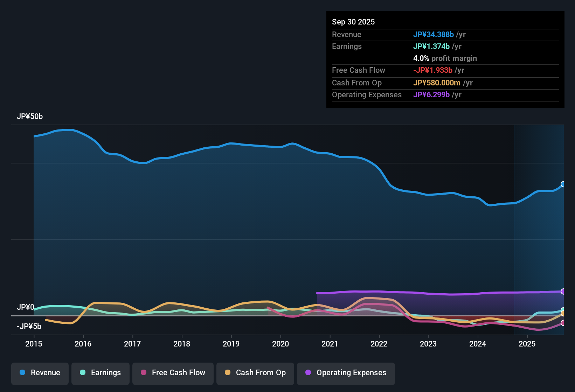Screen dimensions: 575x392
Task: Click the 2020 x-axis label
Action: click(x=280, y=344)
